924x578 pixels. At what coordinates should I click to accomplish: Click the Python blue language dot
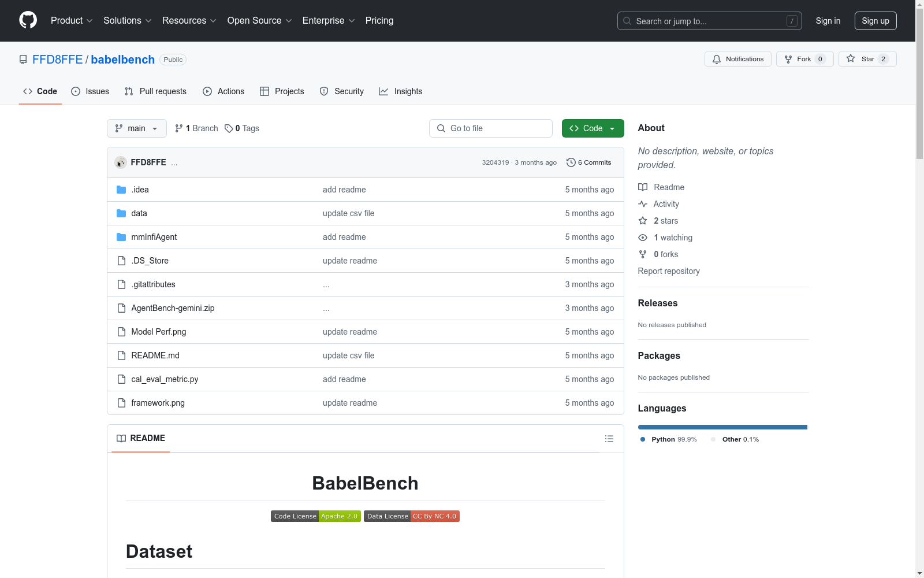tap(643, 439)
